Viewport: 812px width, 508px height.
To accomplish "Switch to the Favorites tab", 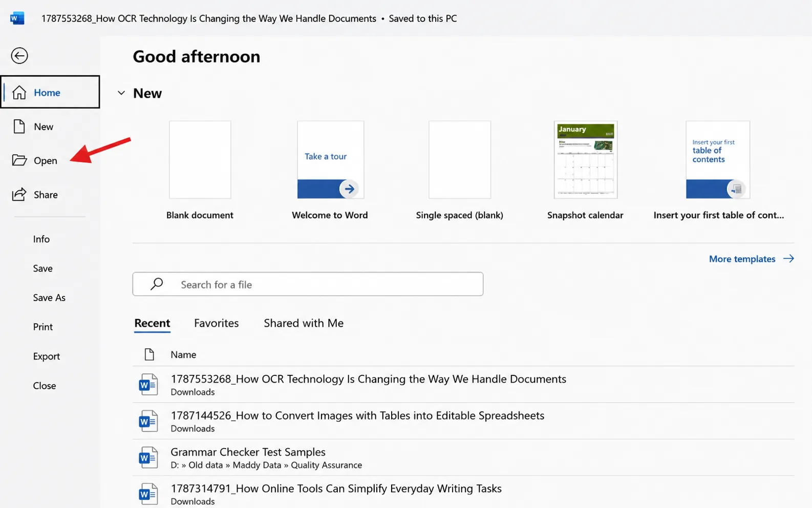I will point(216,323).
